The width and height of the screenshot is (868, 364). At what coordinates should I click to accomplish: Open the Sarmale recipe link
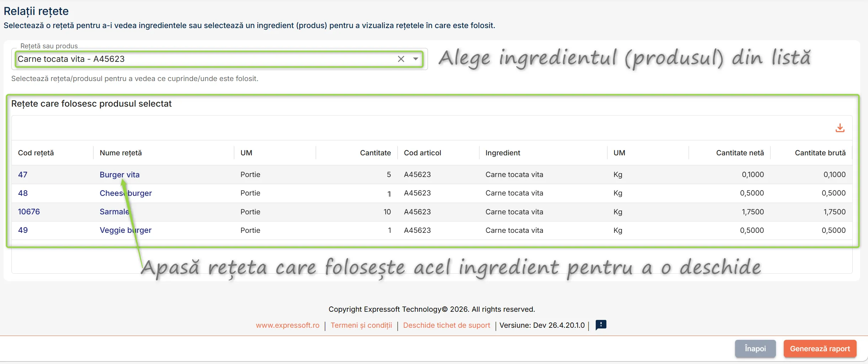[x=114, y=212]
